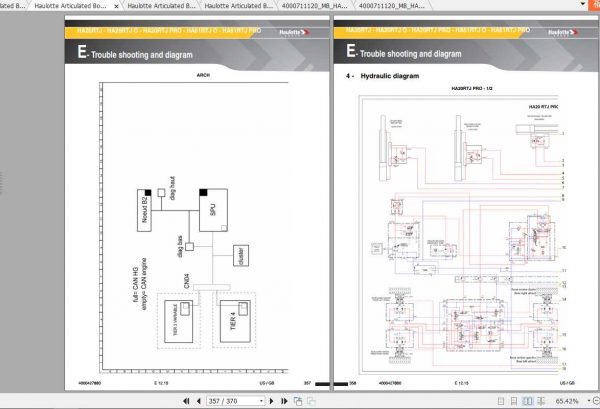600x409 pixels.
Task: Click the zoom out minus icon
Action: pos(596,401)
